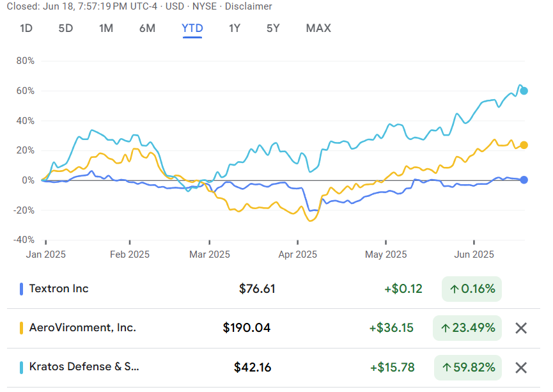Click the +$15.78 change value
Viewport: 553px width, 392px height.
pyautogui.click(x=392, y=368)
